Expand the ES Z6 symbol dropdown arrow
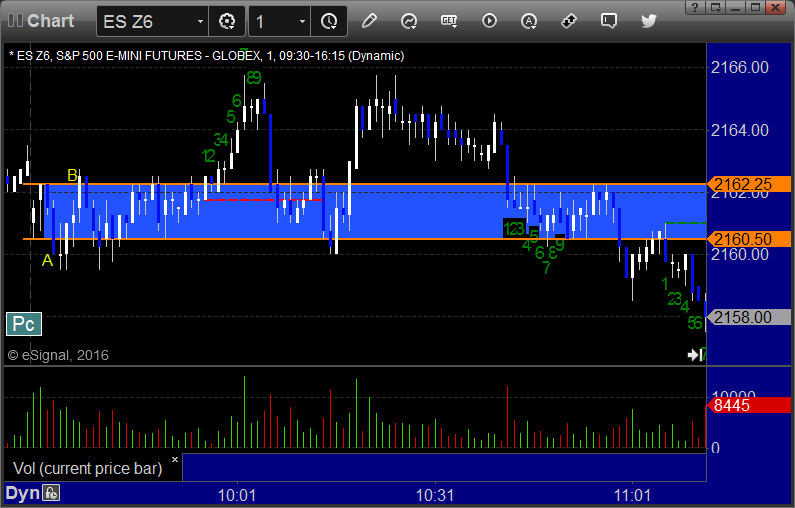Screen dimensions: 795x508 point(200,21)
